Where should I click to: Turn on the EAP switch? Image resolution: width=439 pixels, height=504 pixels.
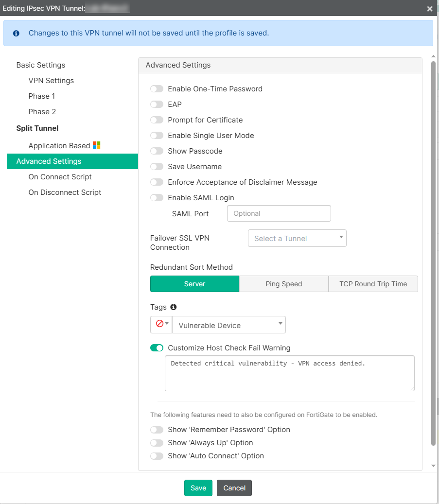pos(157,104)
